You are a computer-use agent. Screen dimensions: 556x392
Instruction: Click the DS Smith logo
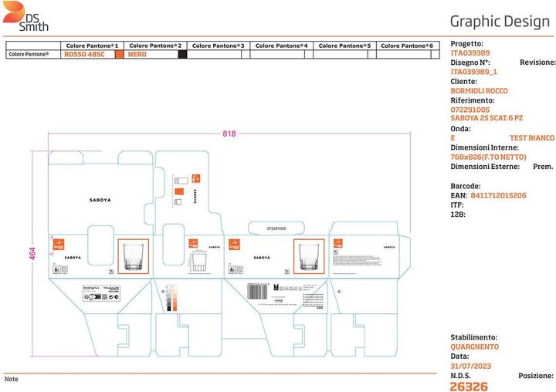coord(25,16)
